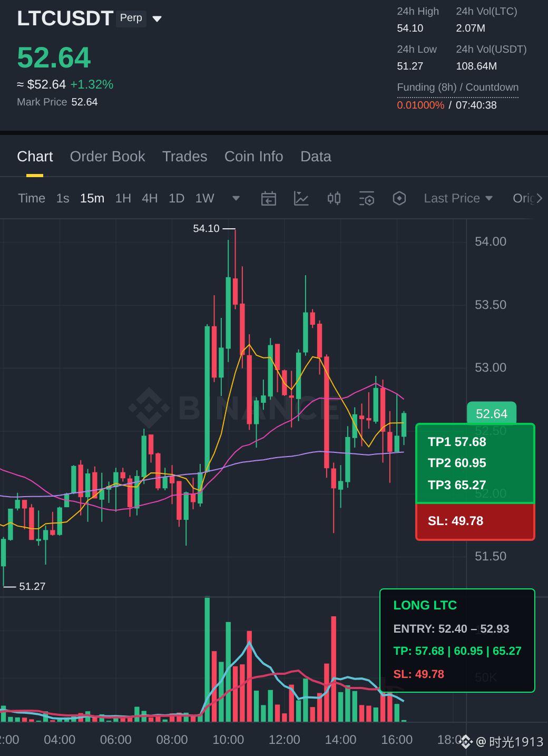Select the 1H interval
The image size is (548, 756).
123,198
